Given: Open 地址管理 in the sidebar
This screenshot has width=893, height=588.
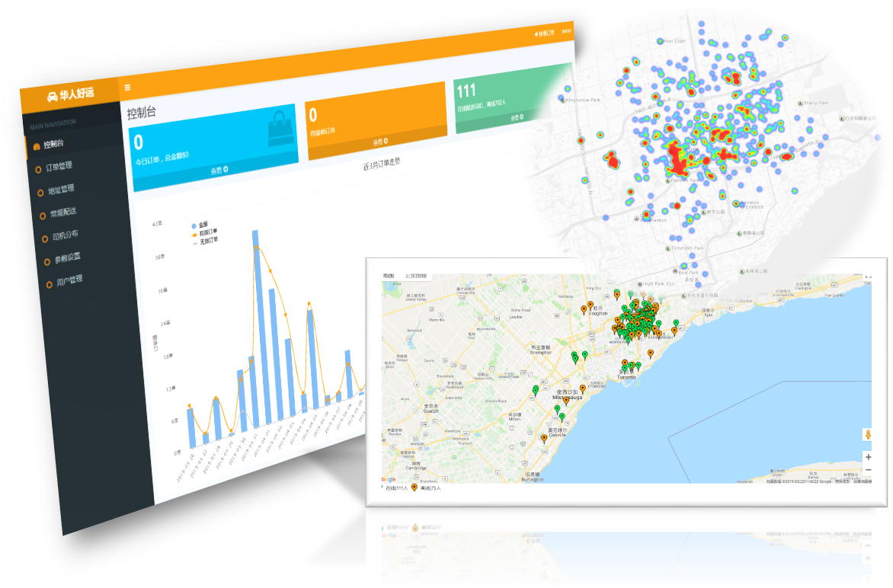Looking at the screenshot, I should point(60,189).
